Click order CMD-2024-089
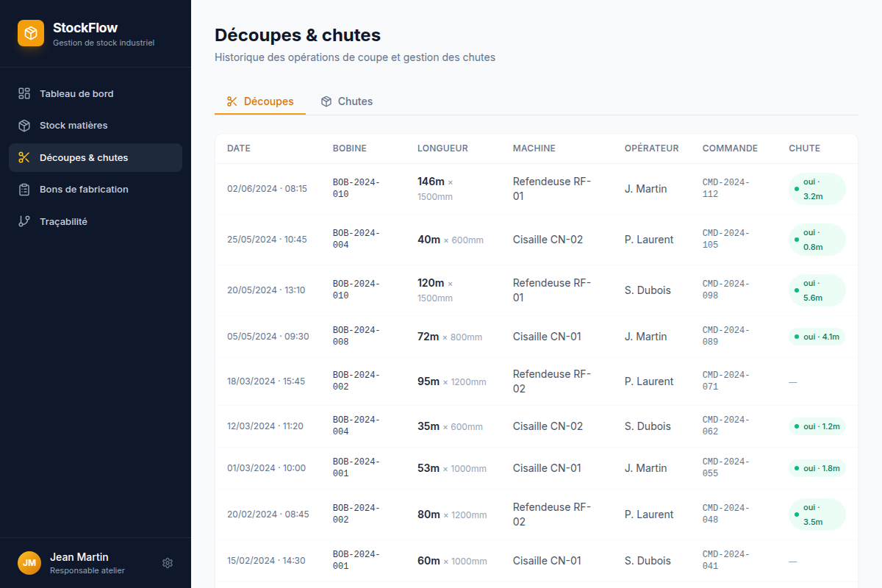882x588 pixels. click(726, 337)
